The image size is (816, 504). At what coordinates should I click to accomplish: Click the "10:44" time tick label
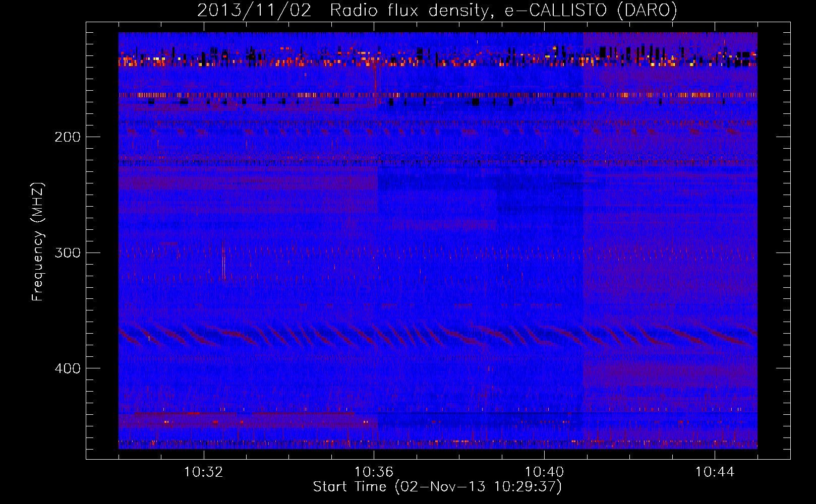tap(715, 472)
